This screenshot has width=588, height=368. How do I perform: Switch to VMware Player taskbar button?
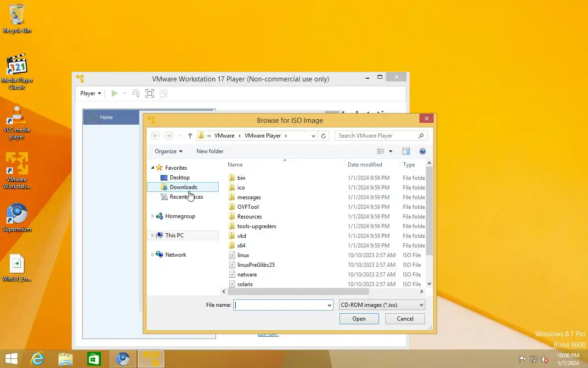[151, 359]
